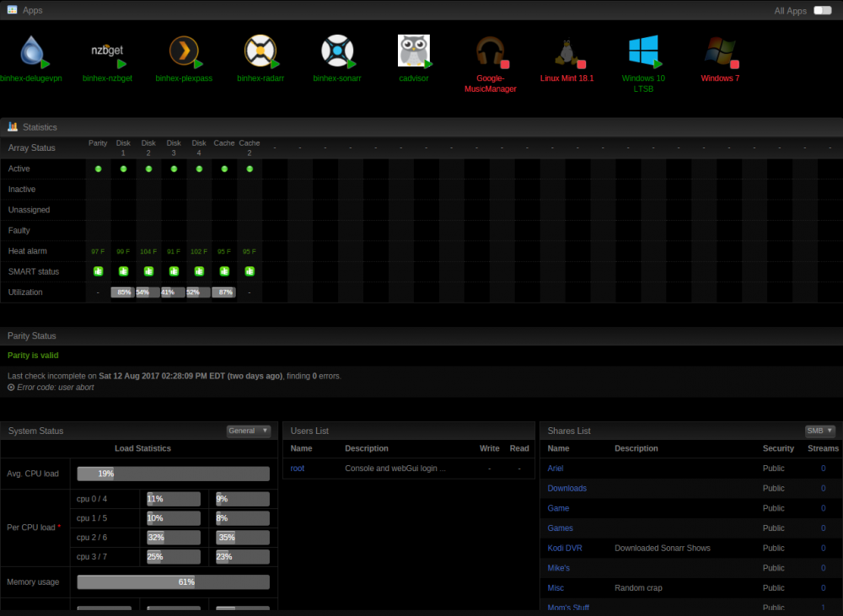Click the Error code: user abort text
843x616 pixels.
[56, 387]
